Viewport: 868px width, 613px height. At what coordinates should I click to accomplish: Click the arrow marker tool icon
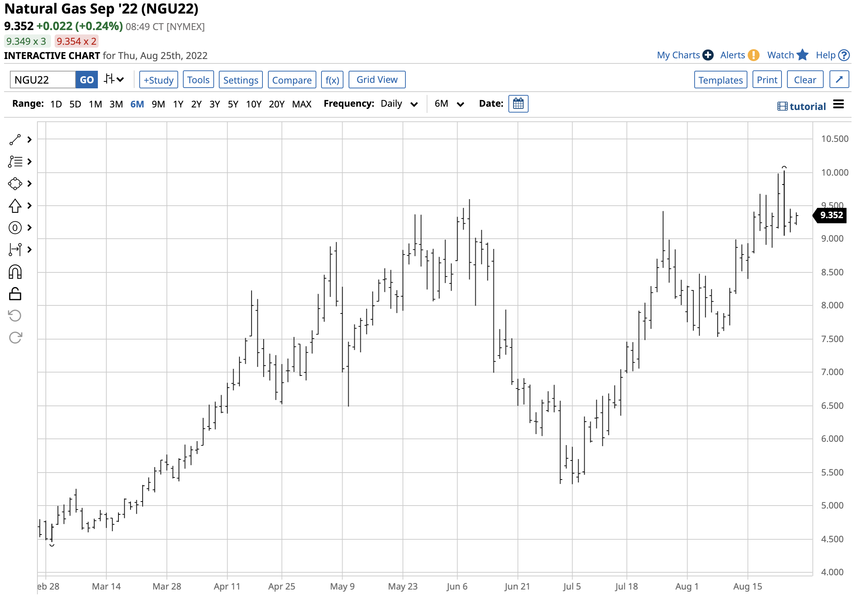pos(15,206)
